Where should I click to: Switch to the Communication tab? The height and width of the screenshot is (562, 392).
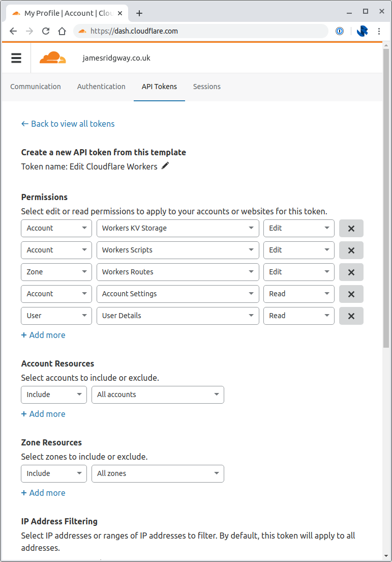pyautogui.click(x=36, y=87)
